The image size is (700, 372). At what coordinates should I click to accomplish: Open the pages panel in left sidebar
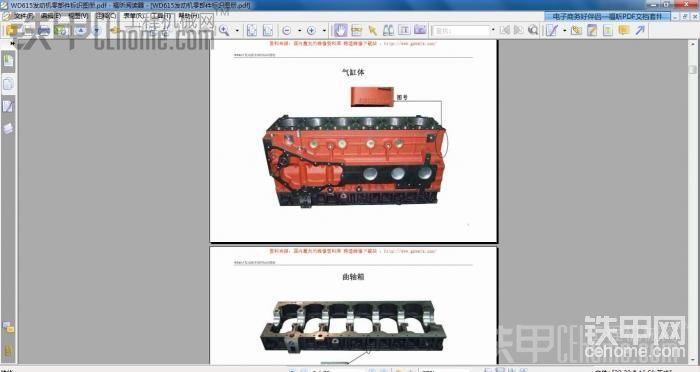click(x=8, y=83)
